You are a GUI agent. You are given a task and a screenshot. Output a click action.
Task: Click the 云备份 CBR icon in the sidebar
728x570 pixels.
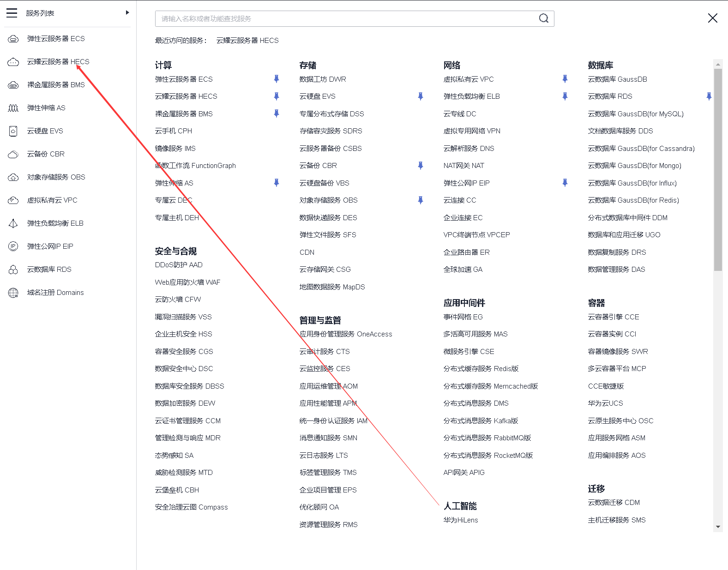pos(13,154)
